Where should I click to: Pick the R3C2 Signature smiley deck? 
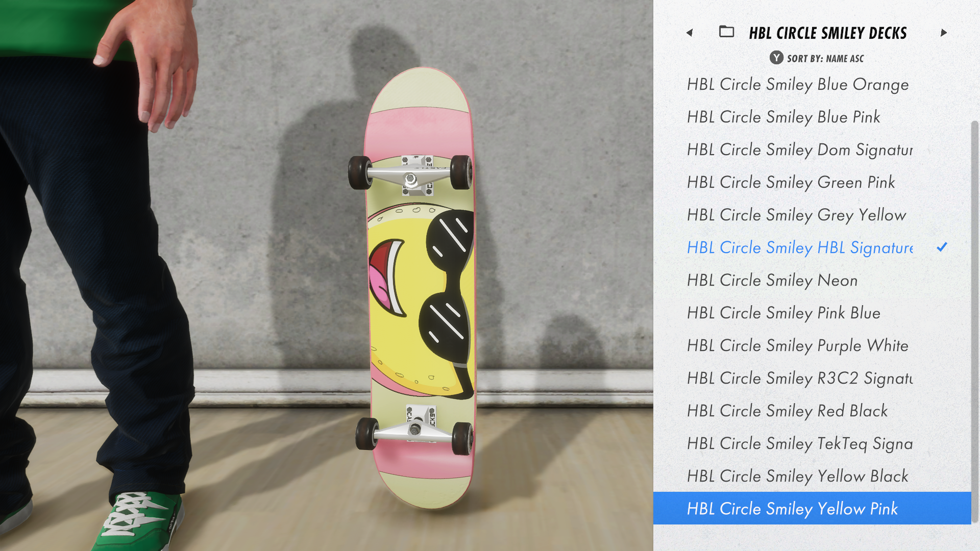click(x=812, y=378)
